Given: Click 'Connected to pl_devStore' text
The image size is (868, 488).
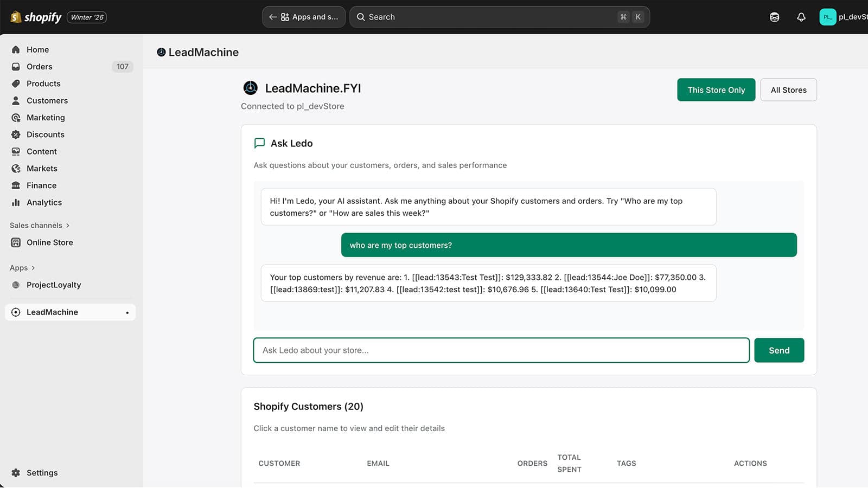Looking at the screenshot, I should [x=292, y=106].
